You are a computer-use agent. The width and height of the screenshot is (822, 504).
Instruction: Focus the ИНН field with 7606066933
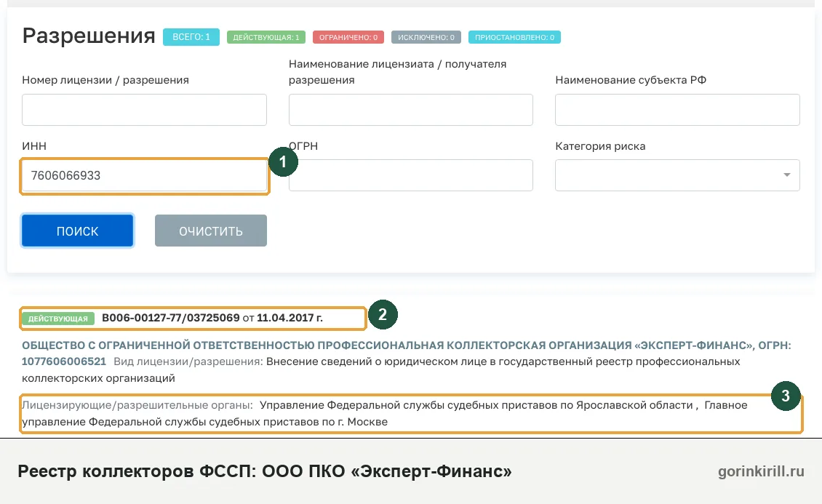click(144, 175)
